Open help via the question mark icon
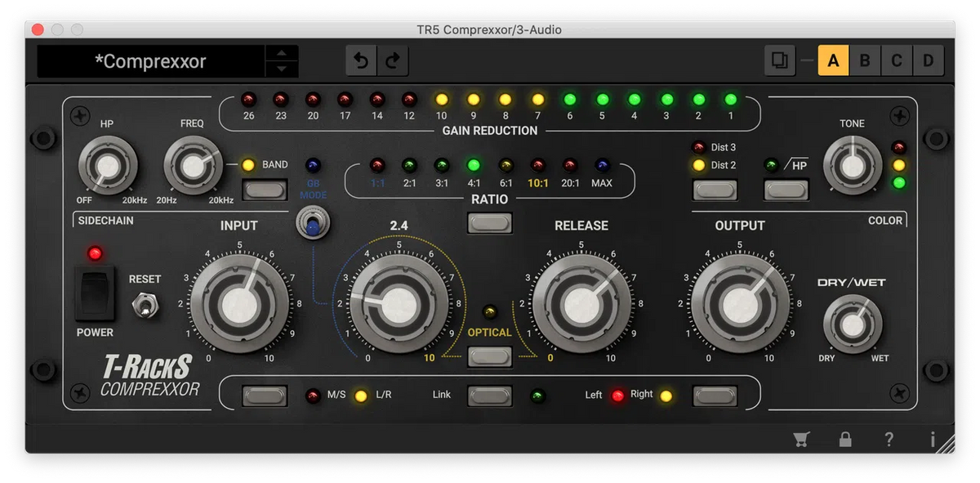The height and width of the screenshot is (483, 980). [x=889, y=439]
